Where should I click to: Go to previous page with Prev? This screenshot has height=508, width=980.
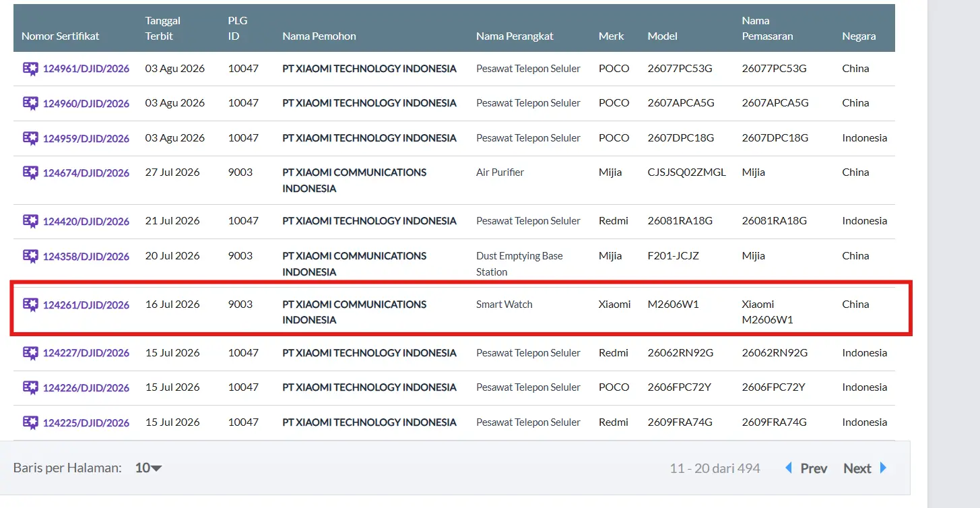(806, 468)
